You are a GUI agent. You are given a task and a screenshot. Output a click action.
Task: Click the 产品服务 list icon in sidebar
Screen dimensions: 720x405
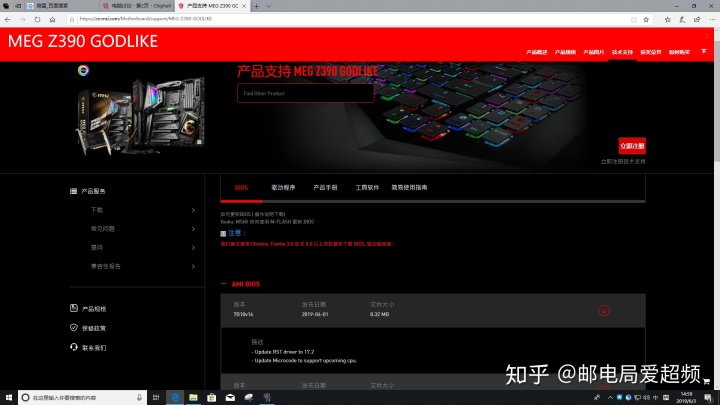pos(73,191)
